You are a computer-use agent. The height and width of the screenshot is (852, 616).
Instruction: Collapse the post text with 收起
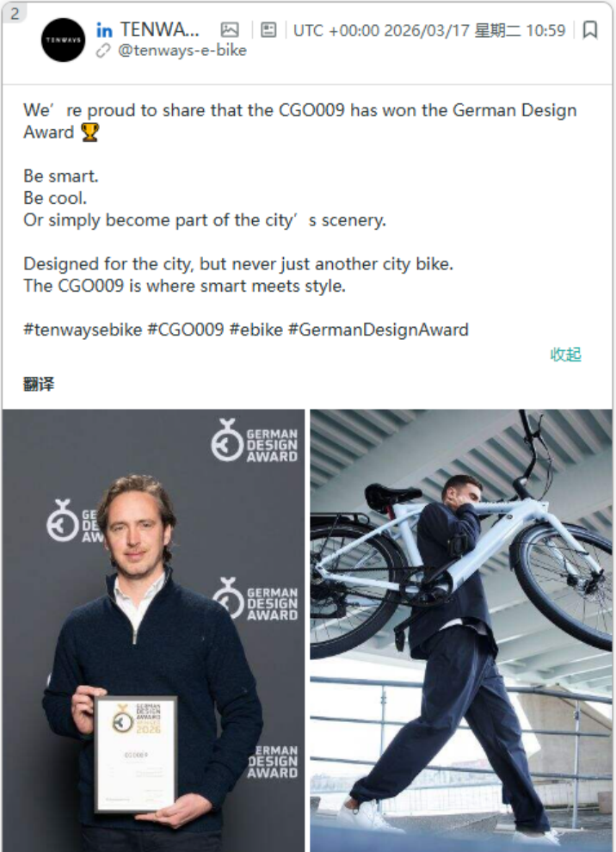point(566,355)
